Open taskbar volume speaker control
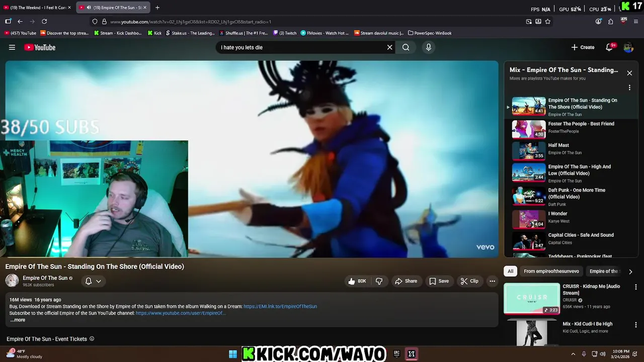The height and width of the screenshot is (362, 644). (x=603, y=354)
